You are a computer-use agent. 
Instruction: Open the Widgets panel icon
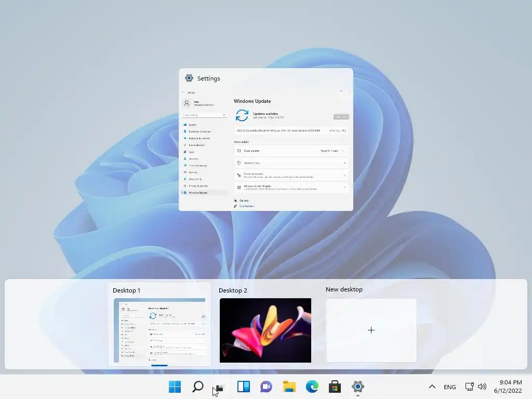point(243,387)
